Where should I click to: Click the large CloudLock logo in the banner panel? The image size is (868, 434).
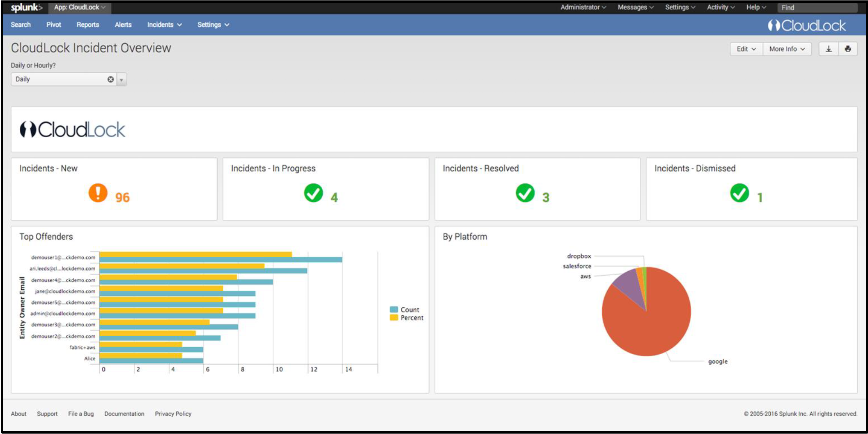click(x=72, y=129)
